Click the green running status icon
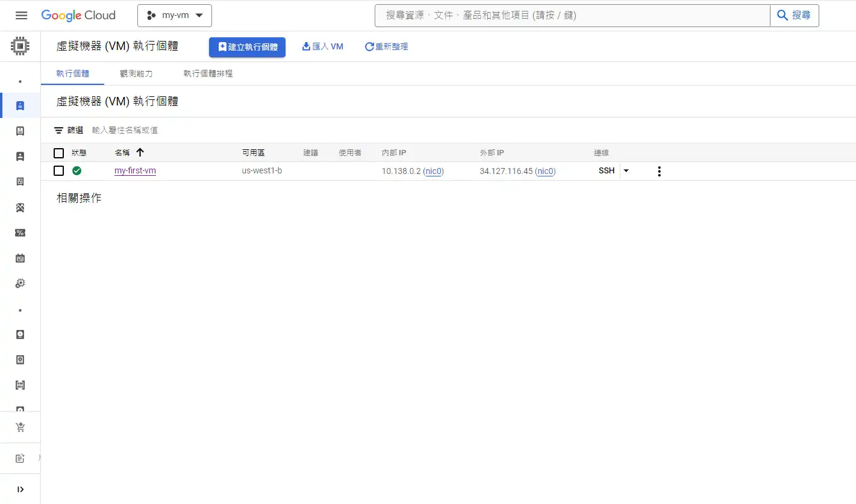The height and width of the screenshot is (504, 856). (x=77, y=171)
